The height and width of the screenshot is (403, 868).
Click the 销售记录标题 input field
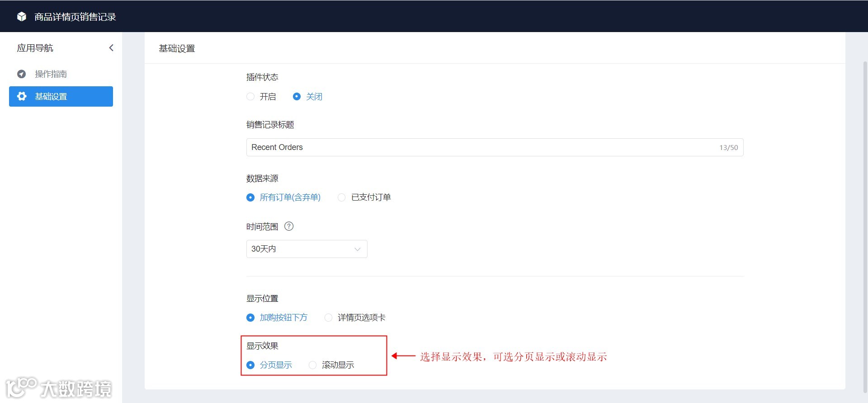[495, 147]
